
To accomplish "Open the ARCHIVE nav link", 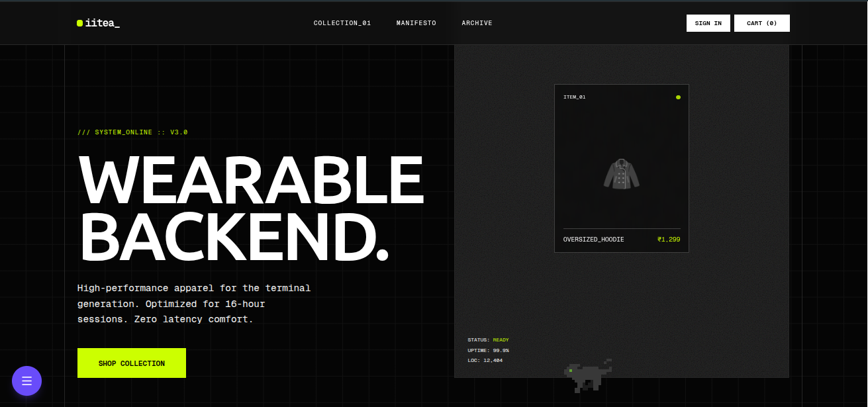I will click(x=477, y=23).
